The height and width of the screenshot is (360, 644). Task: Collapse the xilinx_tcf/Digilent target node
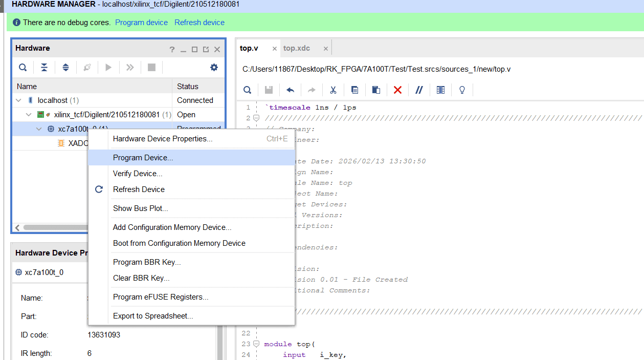29,115
